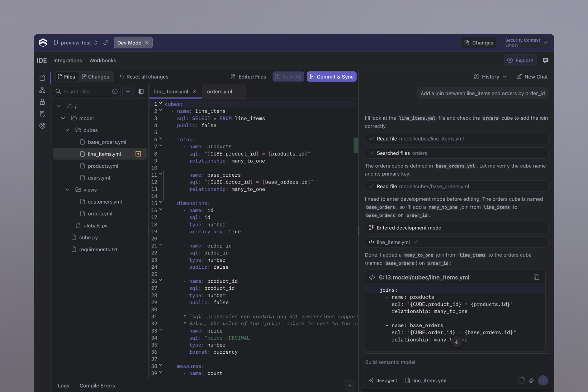This screenshot has height=392, width=588.
Task: Click the line_items.yml context chip
Action: (426, 381)
